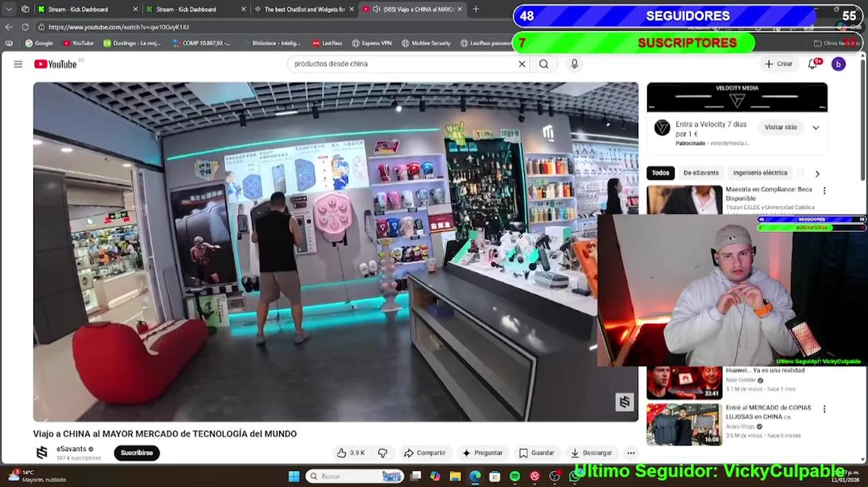Open more actions (three dots) under video
This screenshot has height=487, width=868.
click(631, 453)
